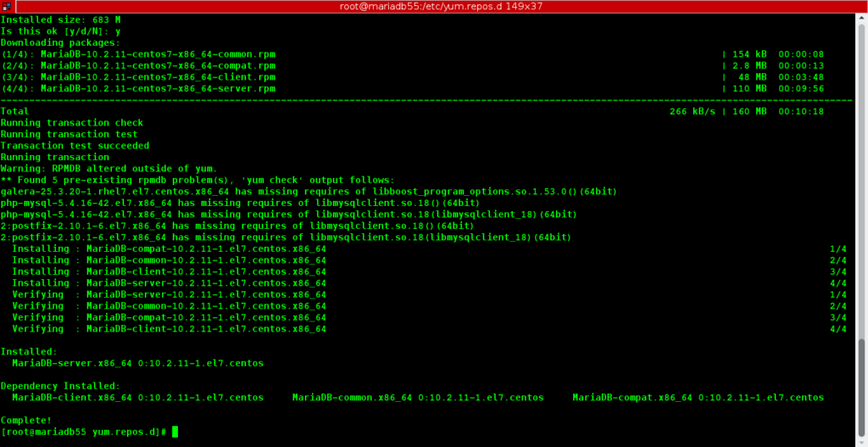This screenshot has height=447, width=868.
Task: Click 'Transaction test succeeded' line
Action: (75, 146)
